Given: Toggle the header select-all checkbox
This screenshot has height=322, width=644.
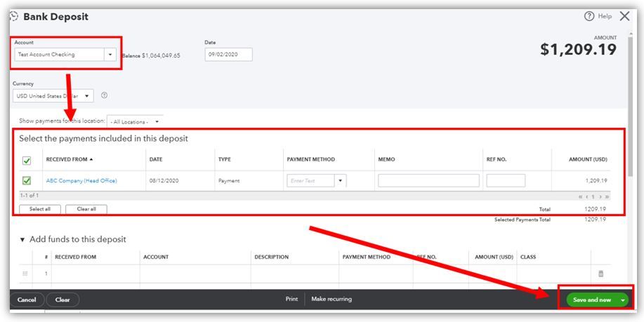Looking at the screenshot, I should coord(27,161).
